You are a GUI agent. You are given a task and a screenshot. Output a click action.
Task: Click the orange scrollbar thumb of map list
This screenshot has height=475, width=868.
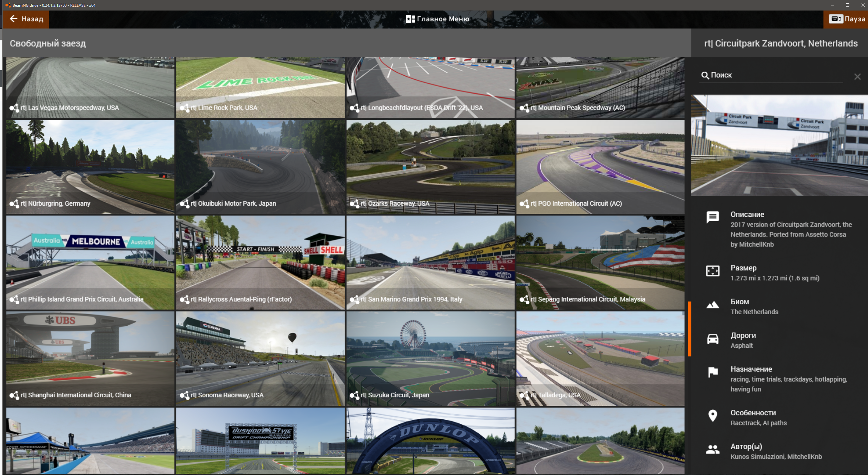[x=690, y=329]
